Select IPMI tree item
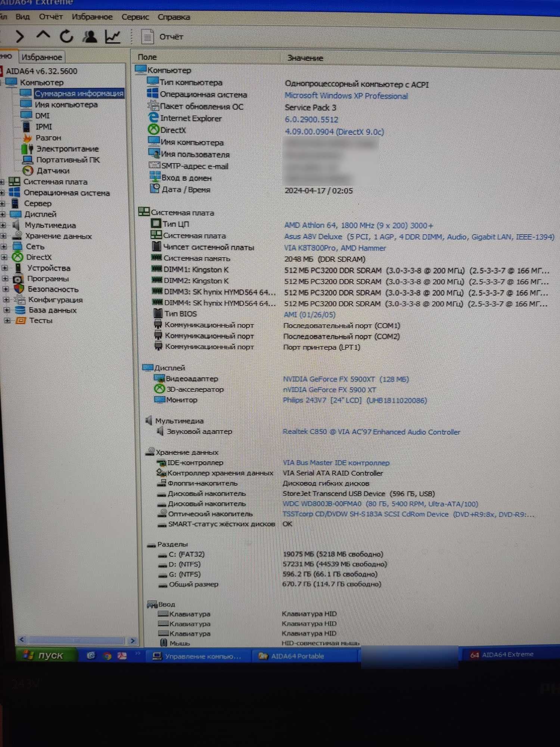 [x=43, y=127]
